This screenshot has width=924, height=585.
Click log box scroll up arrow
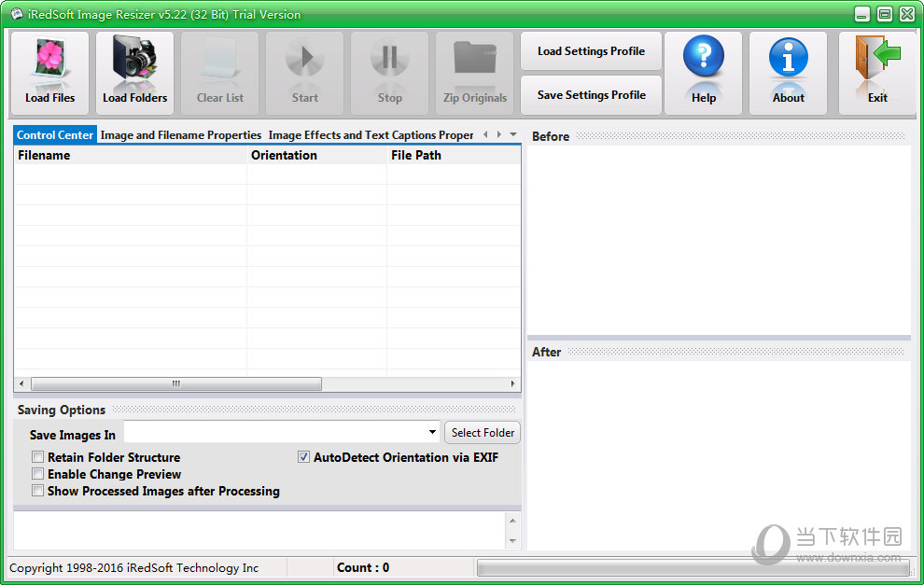[x=512, y=521]
